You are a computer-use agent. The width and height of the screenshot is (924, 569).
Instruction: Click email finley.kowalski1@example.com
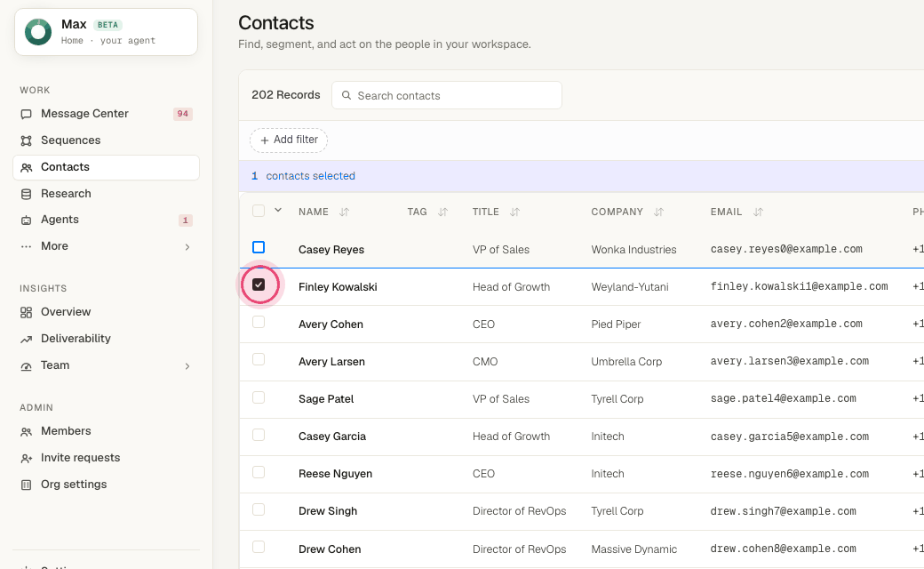click(799, 286)
